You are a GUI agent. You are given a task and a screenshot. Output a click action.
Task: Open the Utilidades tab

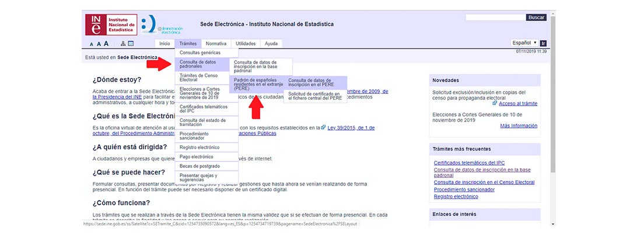coord(246,44)
